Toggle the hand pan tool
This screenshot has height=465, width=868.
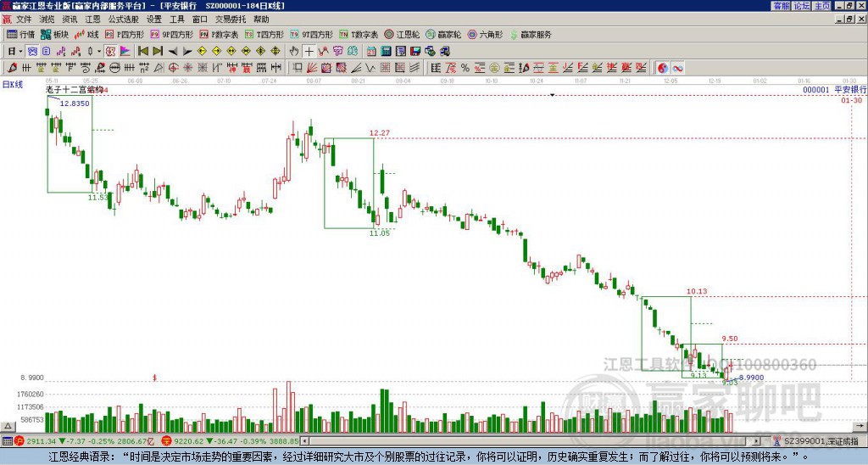[294, 51]
